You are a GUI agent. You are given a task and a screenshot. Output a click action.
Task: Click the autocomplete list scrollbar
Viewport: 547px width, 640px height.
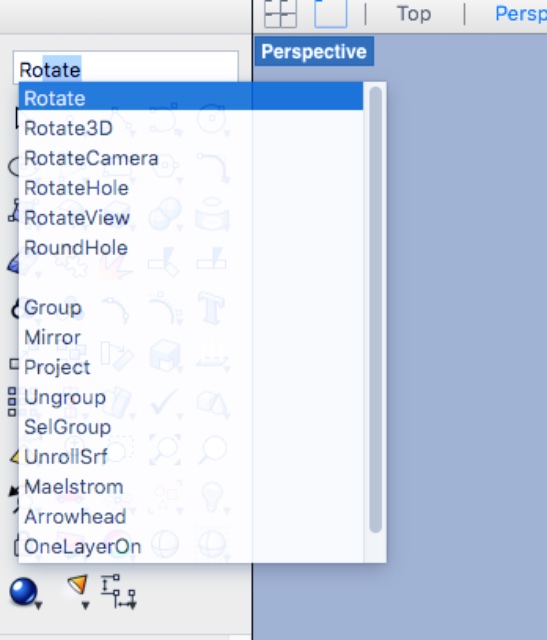click(x=376, y=309)
